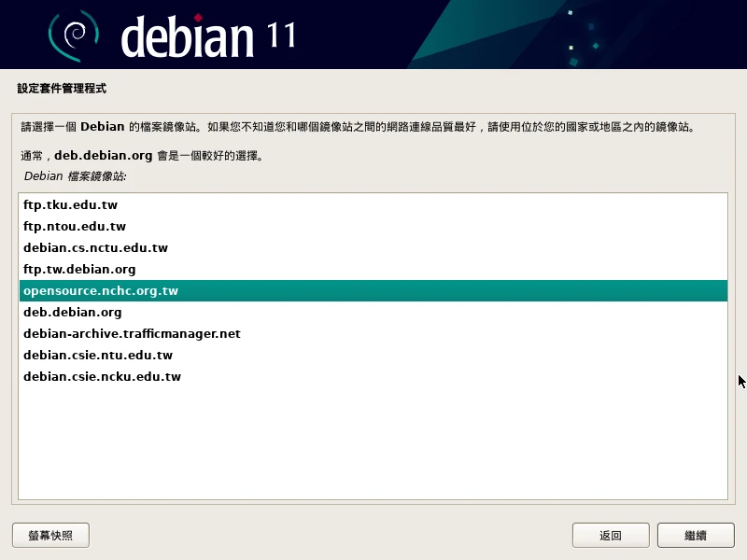The height and width of the screenshot is (560, 747).
Task: Take a screenshot with 螢幕快照 button
Action: point(51,535)
